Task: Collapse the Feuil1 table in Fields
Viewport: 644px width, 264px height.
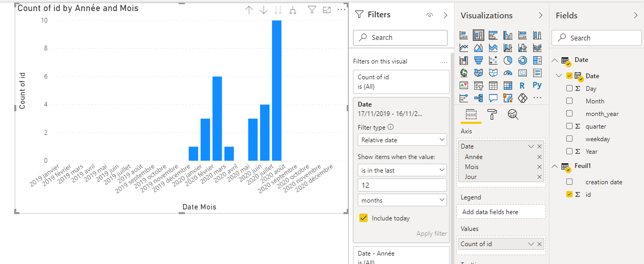Action: 556,166
